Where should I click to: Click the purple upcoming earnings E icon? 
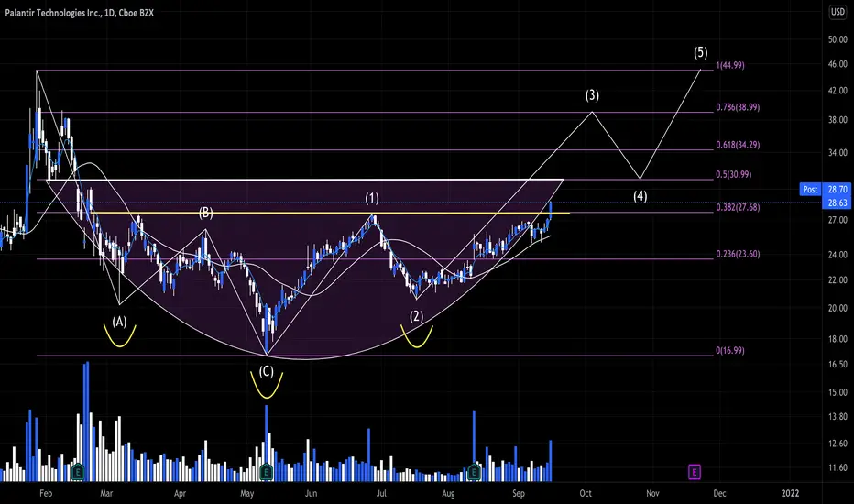point(694,472)
